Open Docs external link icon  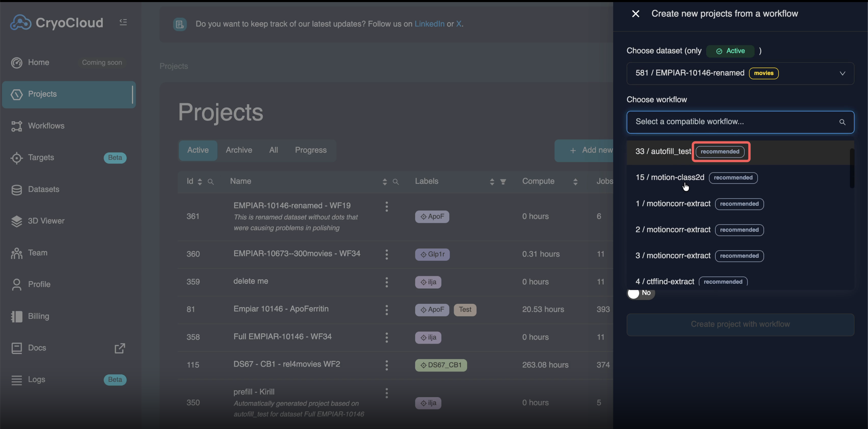(120, 348)
